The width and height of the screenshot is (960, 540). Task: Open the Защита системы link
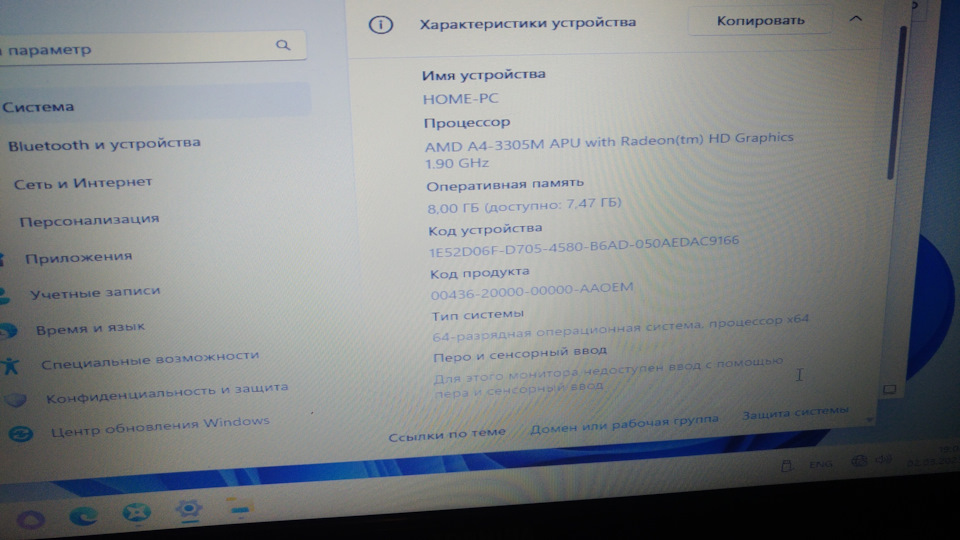click(x=795, y=413)
